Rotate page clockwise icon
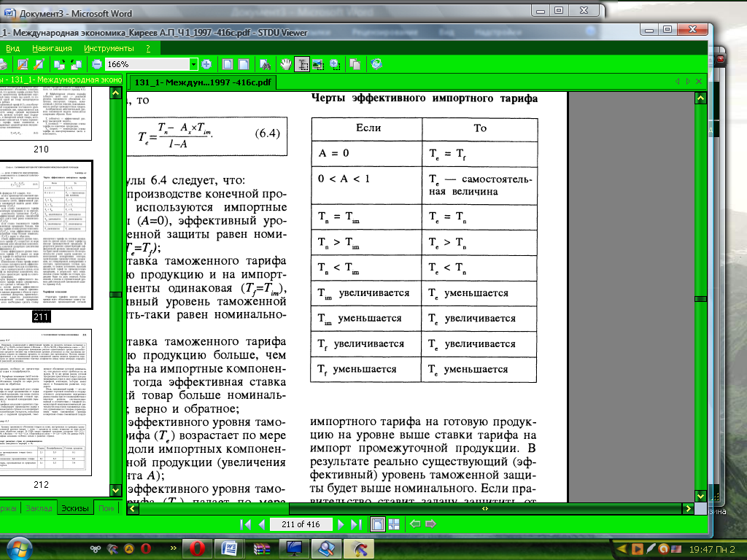Image resolution: width=747 pixels, height=560 pixels. [60, 64]
